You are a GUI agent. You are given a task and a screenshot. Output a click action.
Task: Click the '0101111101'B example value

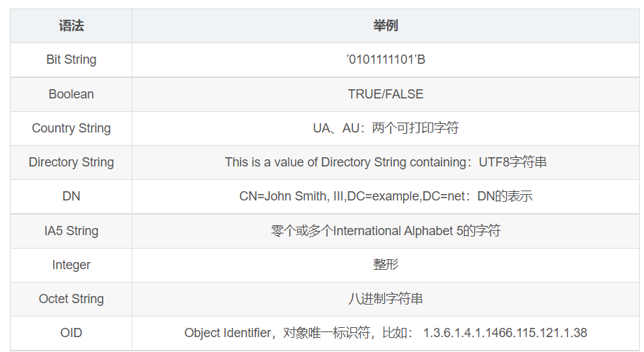click(386, 59)
